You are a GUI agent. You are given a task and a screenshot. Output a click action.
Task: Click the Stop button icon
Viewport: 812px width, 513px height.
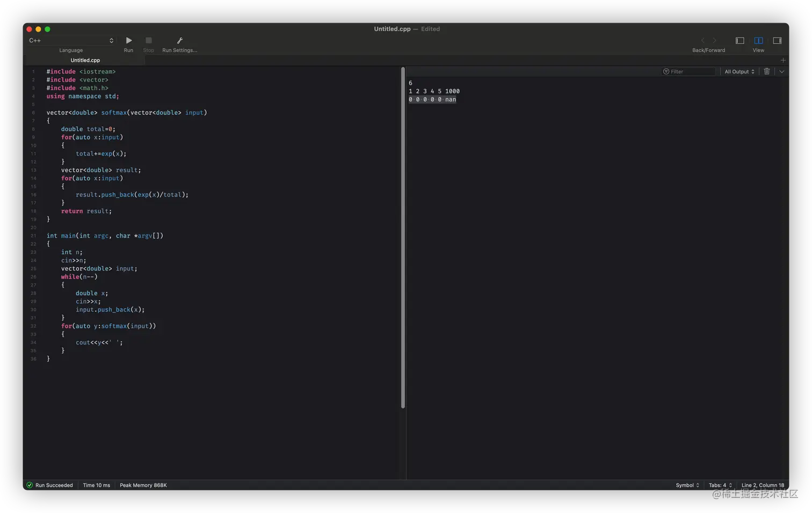click(x=149, y=40)
